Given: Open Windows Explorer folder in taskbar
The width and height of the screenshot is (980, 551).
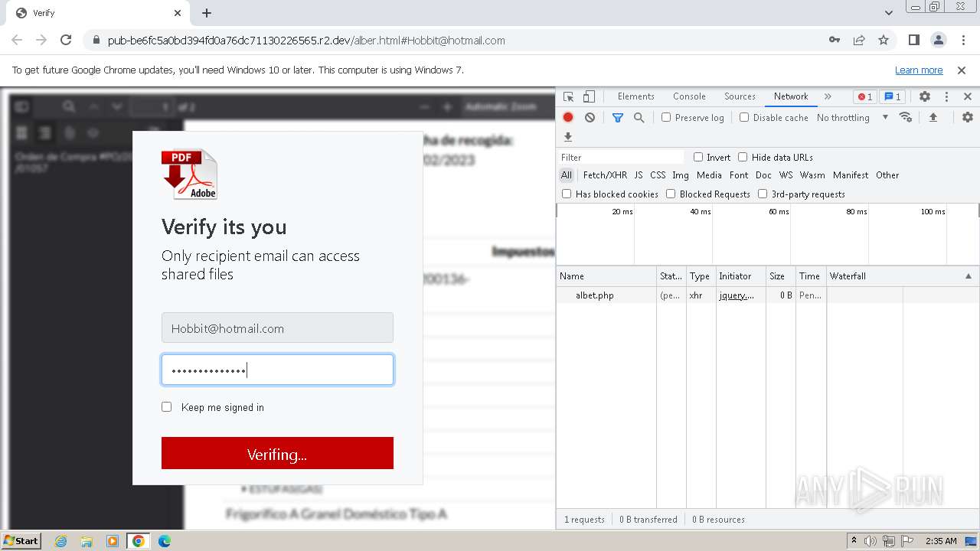Looking at the screenshot, I should pyautogui.click(x=87, y=541).
